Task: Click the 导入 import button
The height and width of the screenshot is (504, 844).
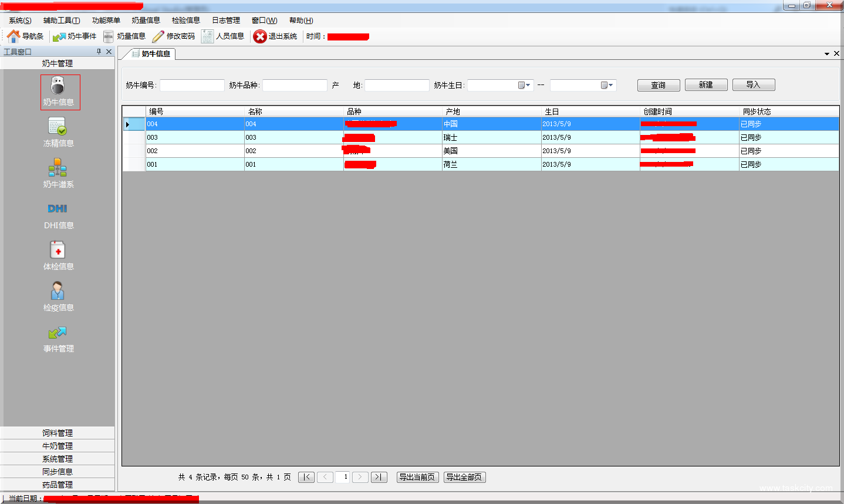Action: pos(754,85)
